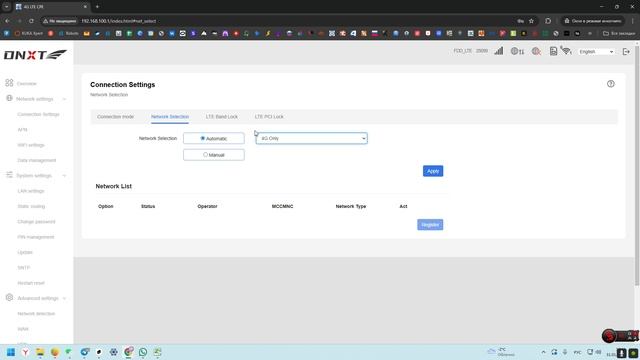Screen dimensions: 640x360
Task: Click the red network search globe icon
Action: [x=536, y=51]
